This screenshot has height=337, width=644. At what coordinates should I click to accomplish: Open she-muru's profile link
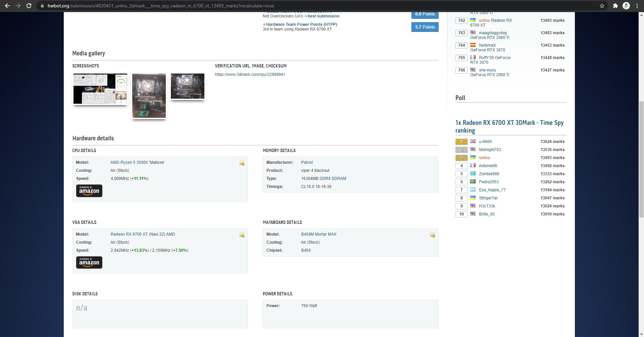pos(488,70)
